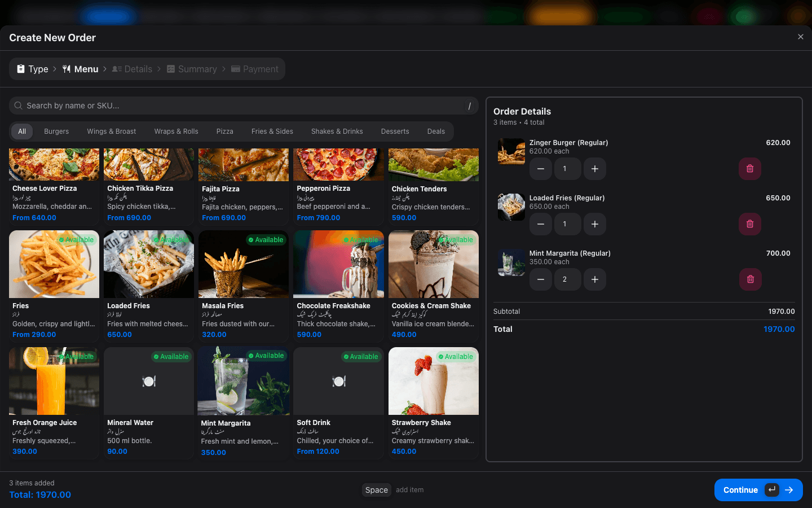Click the clipboard icon beside Type
This screenshot has width=812, height=508.
click(21, 69)
